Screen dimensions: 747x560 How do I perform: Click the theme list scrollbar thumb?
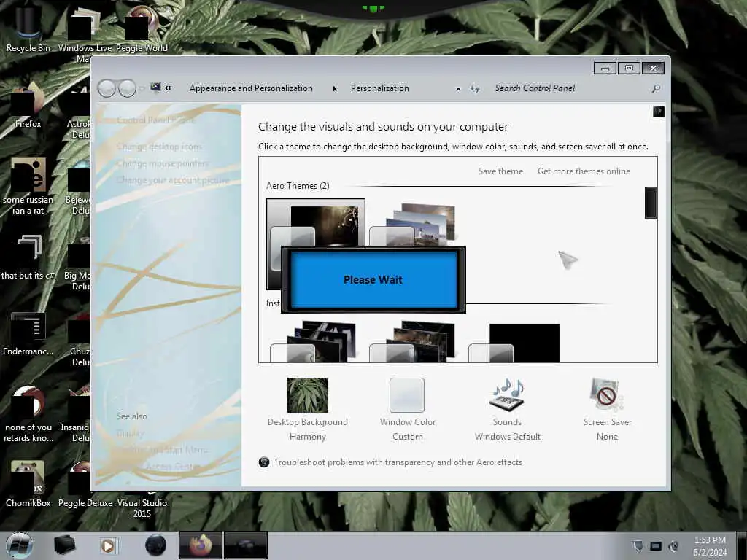tap(651, 203)
